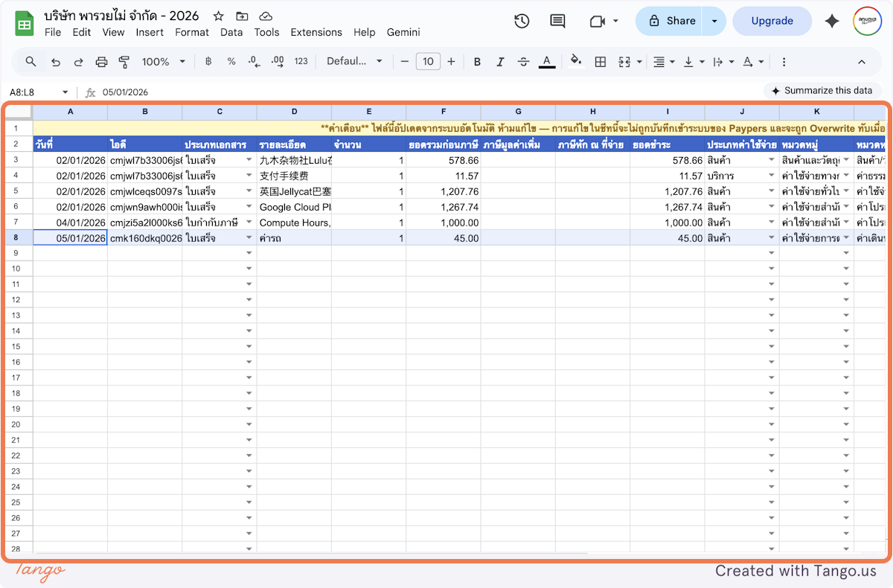Open the Format menu

(192, 32)
